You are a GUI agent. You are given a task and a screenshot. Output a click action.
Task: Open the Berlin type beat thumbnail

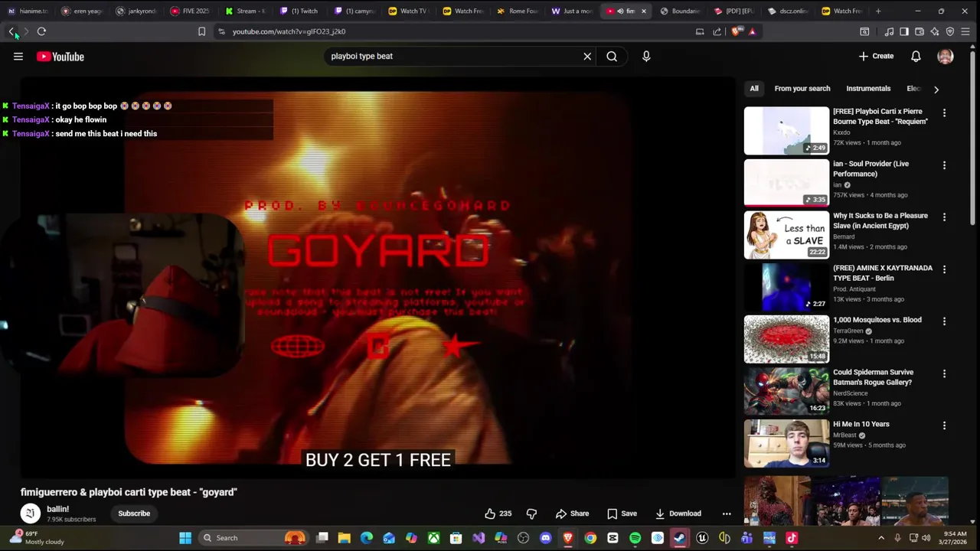(786, 287)
